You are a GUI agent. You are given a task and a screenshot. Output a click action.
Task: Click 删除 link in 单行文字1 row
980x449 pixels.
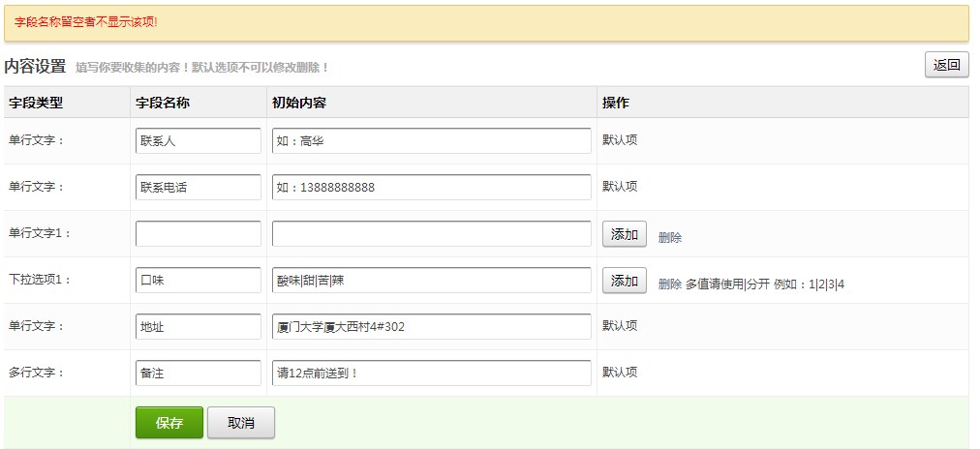670,237
